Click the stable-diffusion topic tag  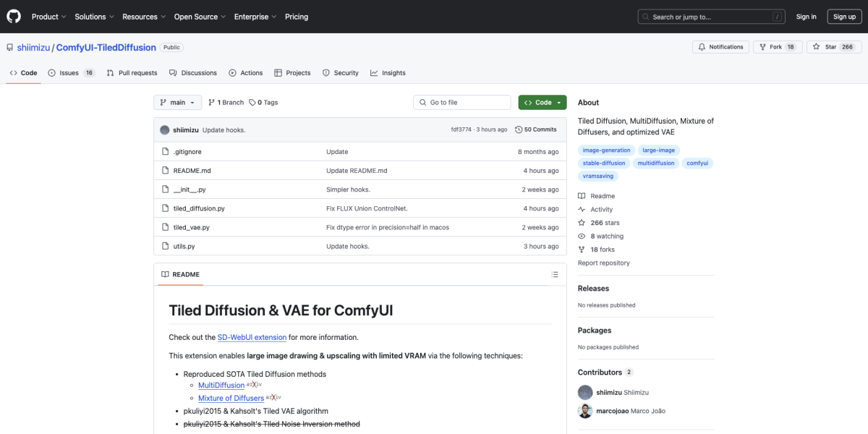(x=603, y=163)
